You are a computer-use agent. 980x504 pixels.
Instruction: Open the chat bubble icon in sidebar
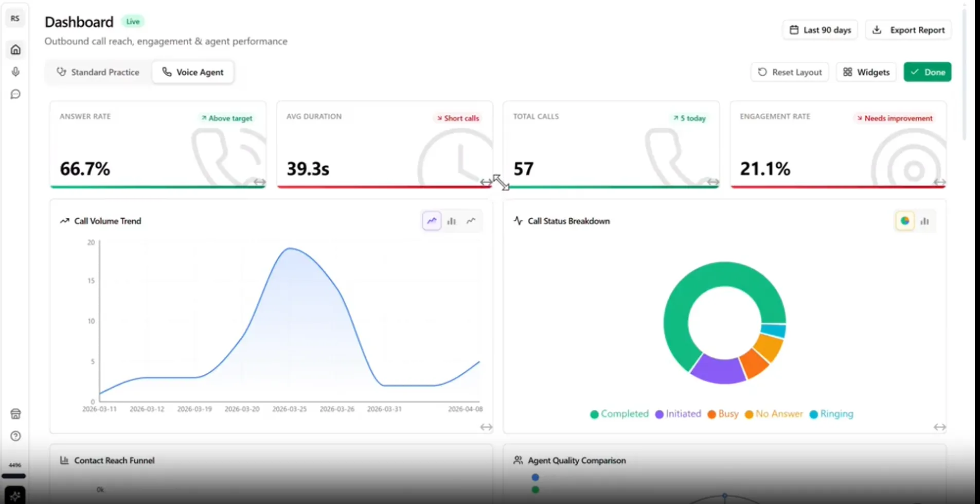tap(15, 94)
